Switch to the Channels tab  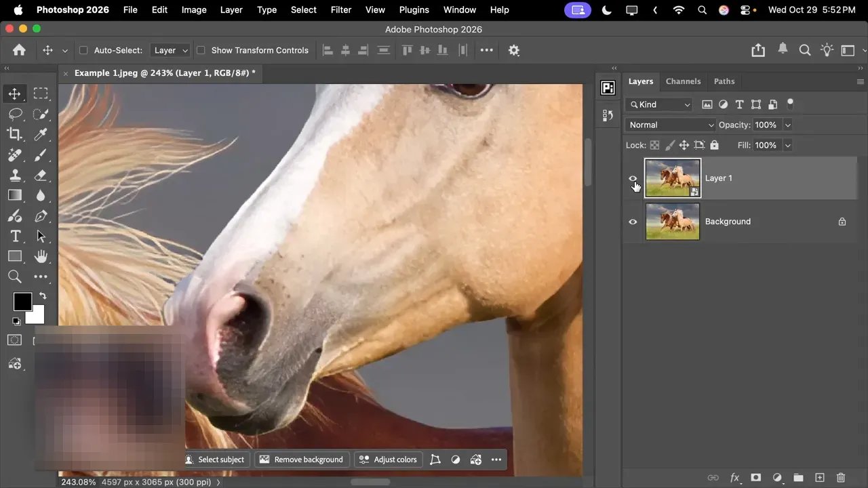coord(683,81)
